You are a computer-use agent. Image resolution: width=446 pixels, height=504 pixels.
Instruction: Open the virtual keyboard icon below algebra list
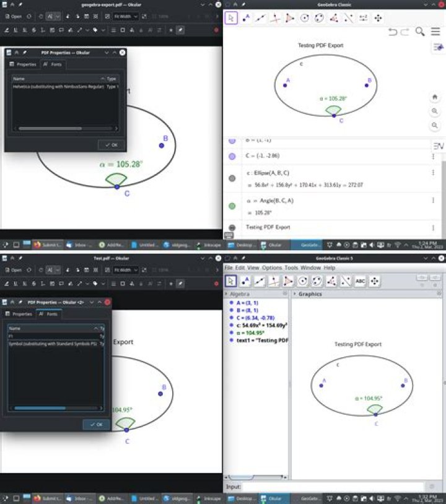229,236
